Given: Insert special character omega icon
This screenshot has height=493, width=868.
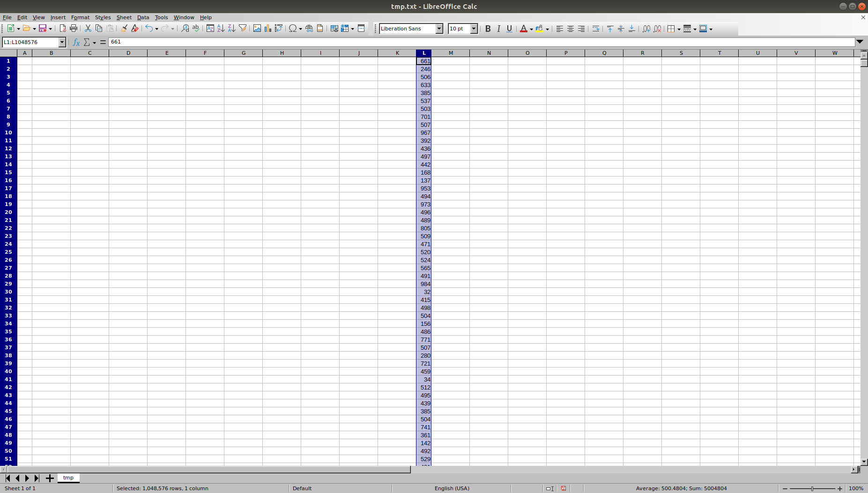Looking at the screenshot, I should pyautogui.click(x=293, y=29).
